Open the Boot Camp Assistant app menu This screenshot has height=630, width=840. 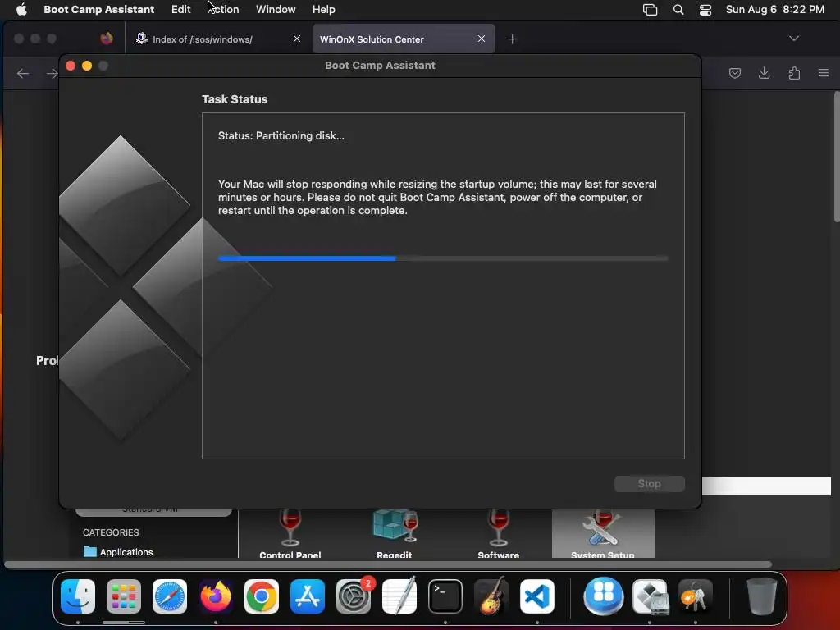[98, 9]
